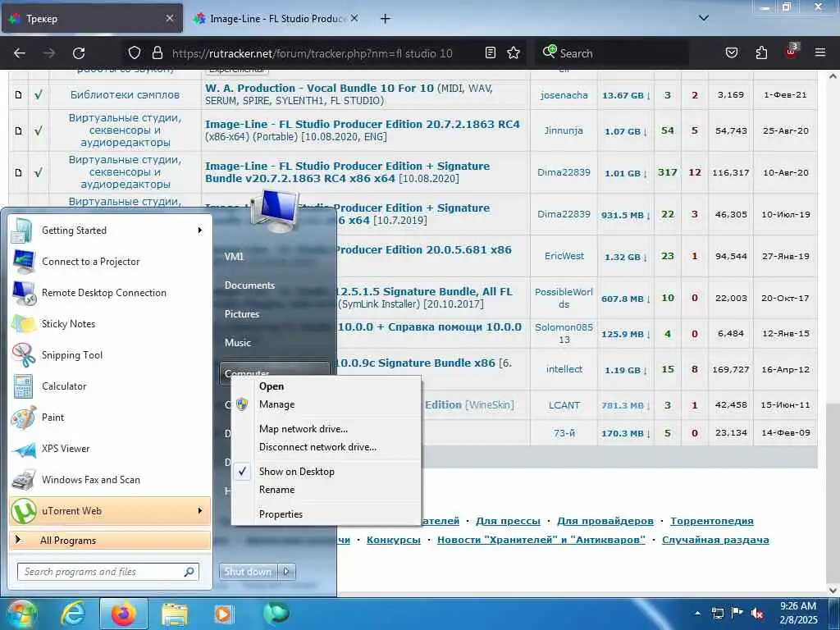The width and height of the screenshot is (840, 630).
Task: Open Pictures from Start menu
Action: pos(242,314)
